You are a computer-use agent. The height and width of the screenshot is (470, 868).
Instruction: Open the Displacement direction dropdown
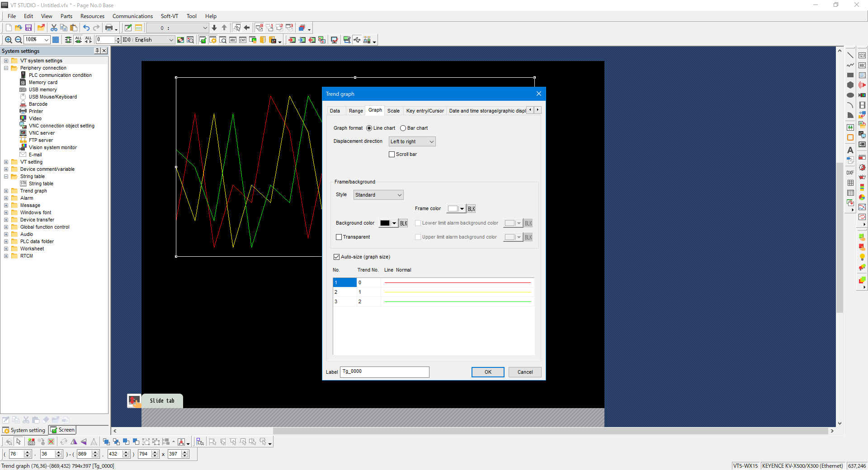pyautogui.click(x=412, y=142)
